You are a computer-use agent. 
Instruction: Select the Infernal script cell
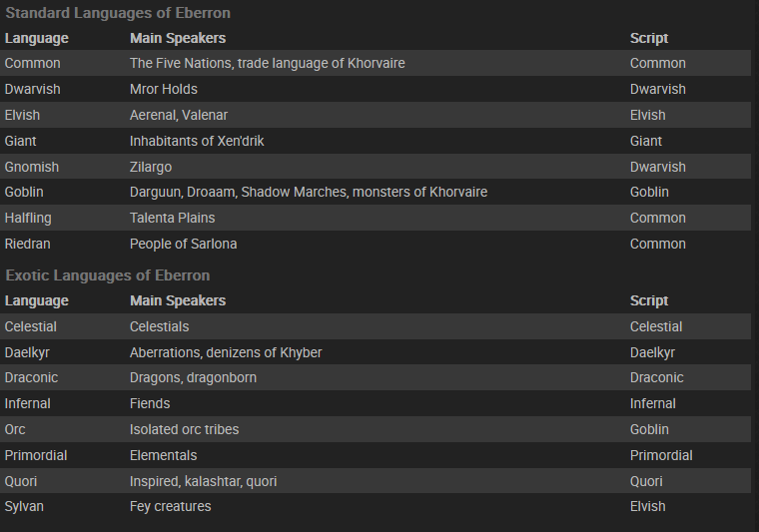[x=652, y=403]
